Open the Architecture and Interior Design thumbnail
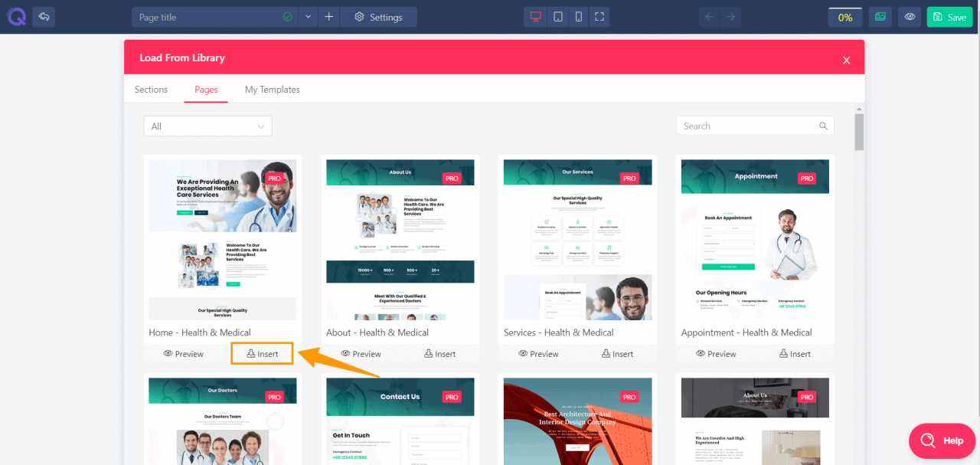 [x=578, y=421]
